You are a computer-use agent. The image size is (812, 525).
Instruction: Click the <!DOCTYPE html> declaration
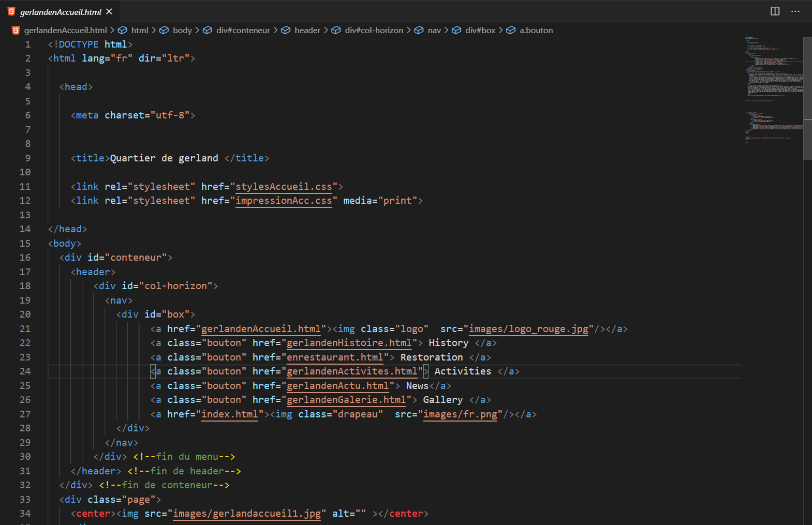click(91, 44)
